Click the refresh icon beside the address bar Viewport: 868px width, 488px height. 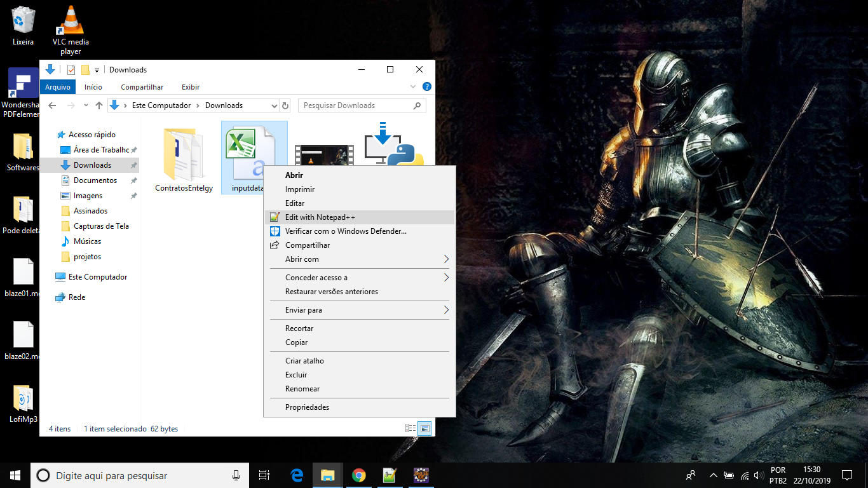click(285, 105)
